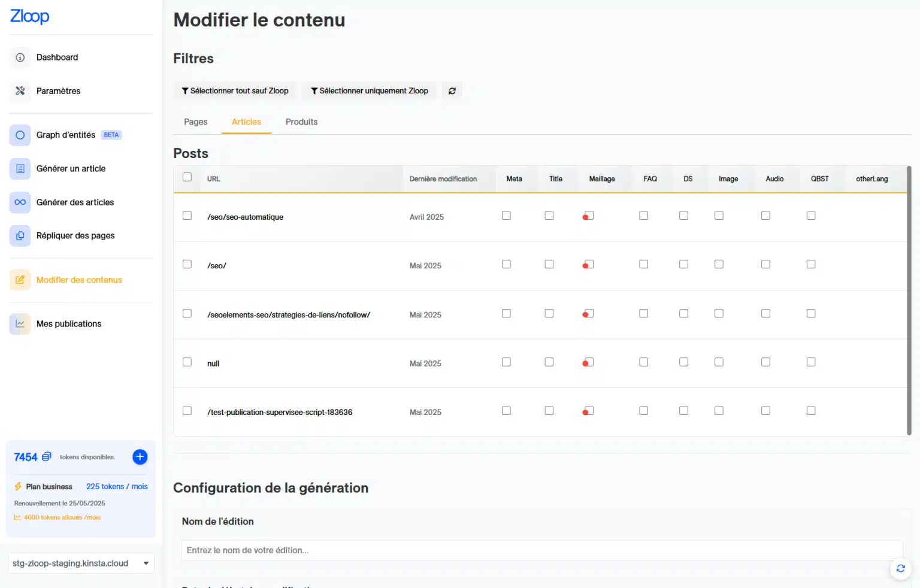Click the infinity icon for Générer des articles
This screenshot has width=920, height=588.
click(x=20, y=202)
